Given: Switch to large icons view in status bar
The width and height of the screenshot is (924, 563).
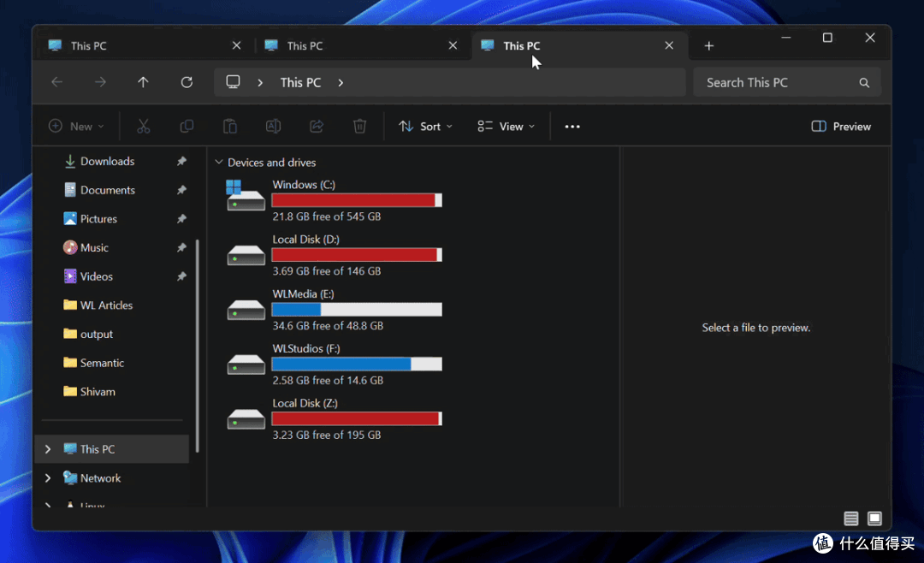Looking at the screenshot, I should coord(874,519).
